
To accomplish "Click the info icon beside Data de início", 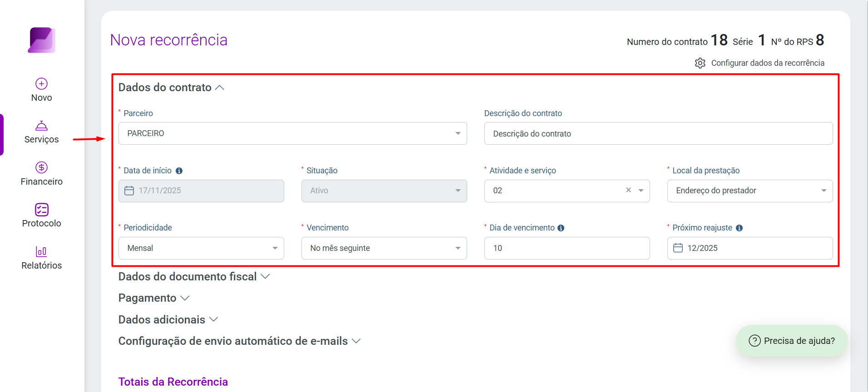I will coord(179,171).
